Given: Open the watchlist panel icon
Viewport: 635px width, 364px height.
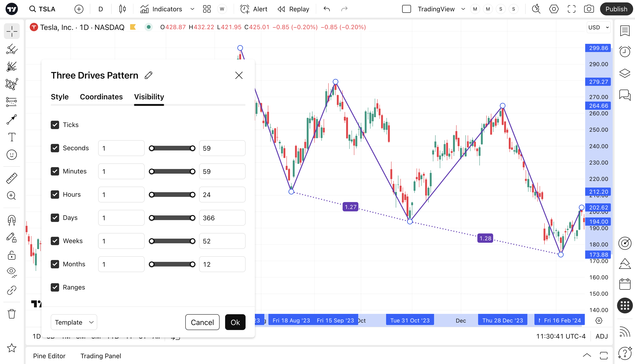Looking at the screenshot, I should 625,31.
